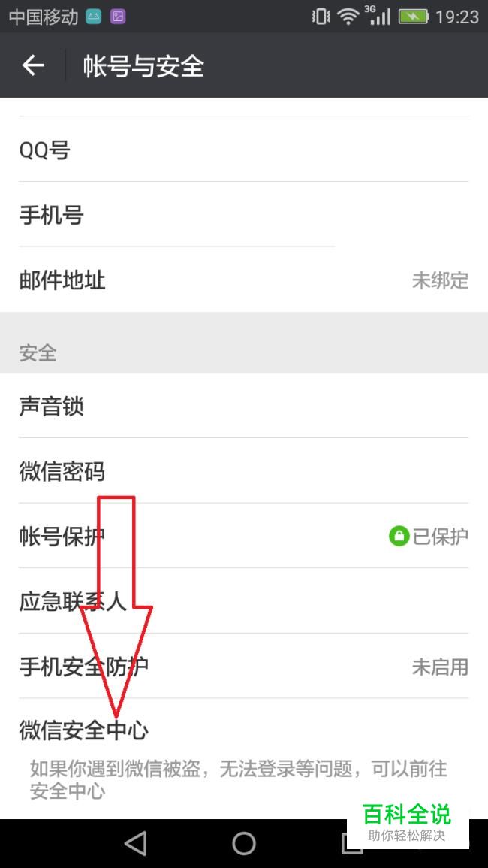The height and width of the screenshot is (868, 488).
Task: Open the 手机号 setting row
Action: click(x=244, y=214)
